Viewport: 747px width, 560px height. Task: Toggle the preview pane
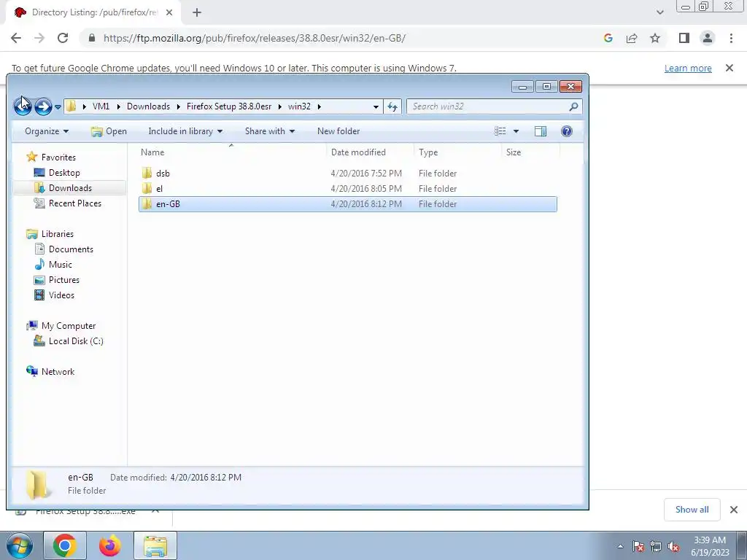[541, 131]
